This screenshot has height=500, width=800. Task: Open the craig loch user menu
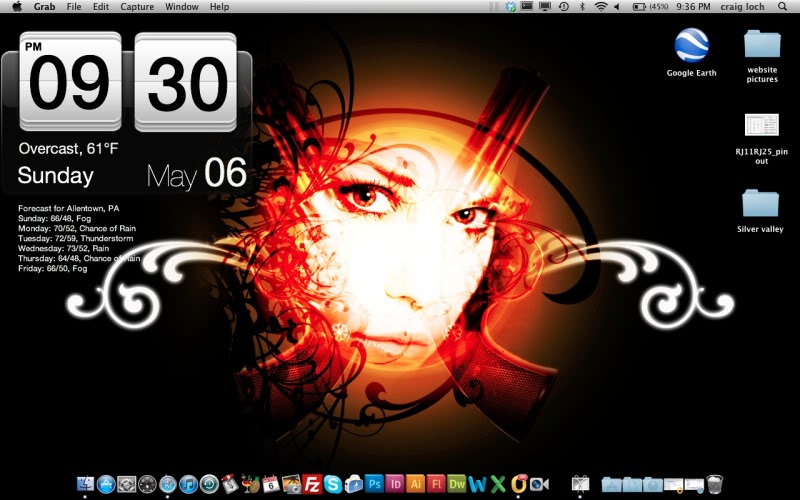(742, 7)
